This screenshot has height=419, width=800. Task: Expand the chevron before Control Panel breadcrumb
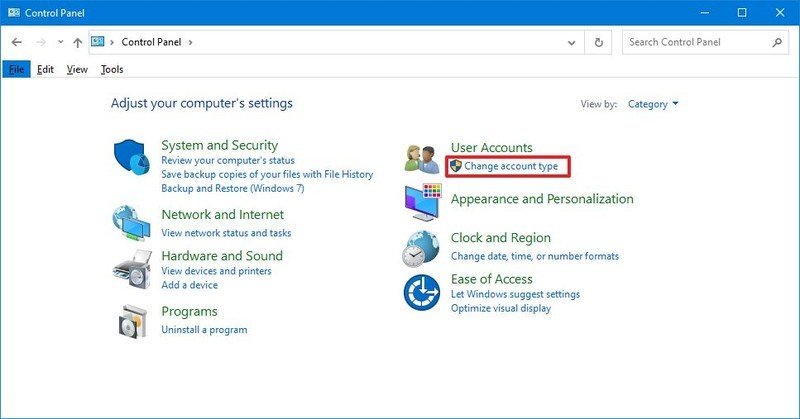tap(112, 42)
